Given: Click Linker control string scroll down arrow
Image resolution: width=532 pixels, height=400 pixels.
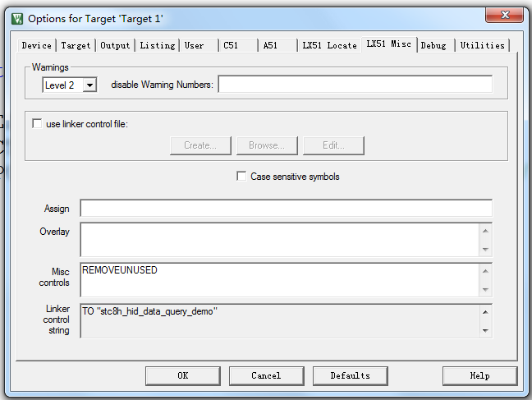Looking at the screenshot, I should 485,330.
